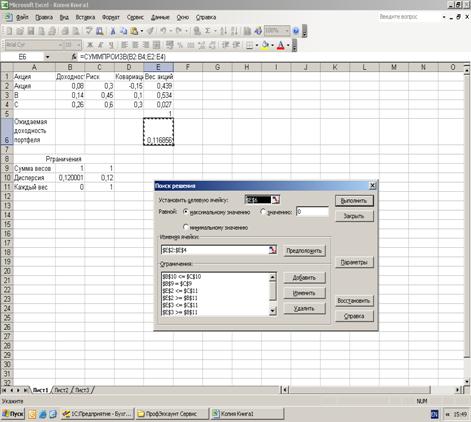Switch to the Лист2 sheet tab

pos(61,390)
